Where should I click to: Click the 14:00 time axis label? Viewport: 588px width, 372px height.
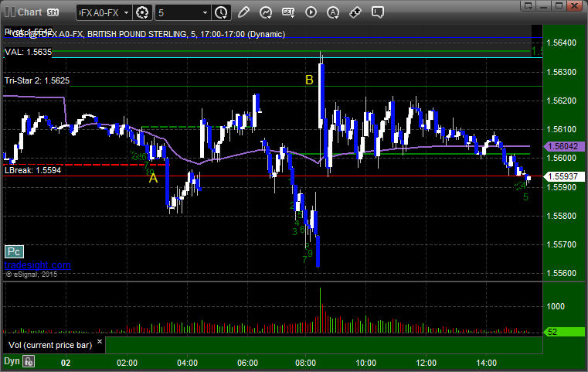click(x=486, y=363)
